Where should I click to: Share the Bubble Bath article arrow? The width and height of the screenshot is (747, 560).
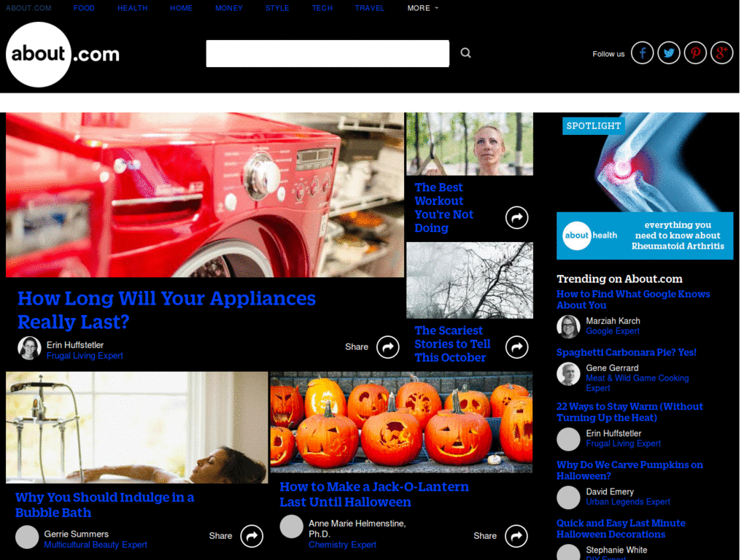(252, 536)
